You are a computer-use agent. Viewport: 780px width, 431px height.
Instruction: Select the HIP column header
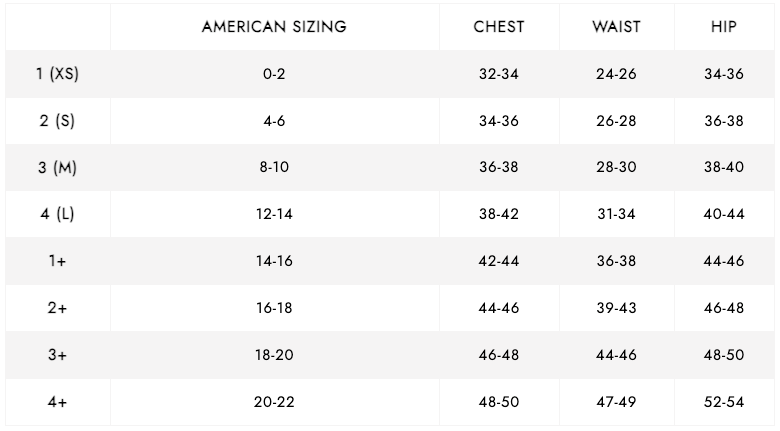pyautogui.click(x=723, y=27)
